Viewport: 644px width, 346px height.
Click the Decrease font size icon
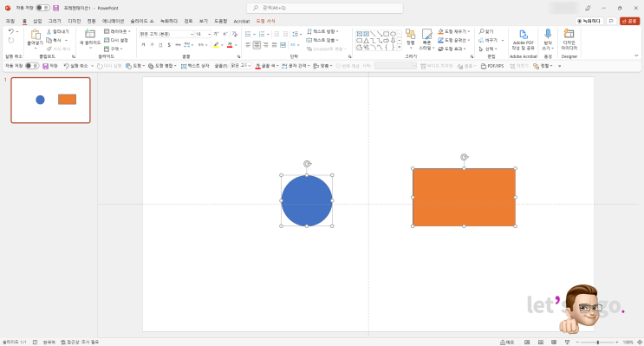[x=224, y=34]
